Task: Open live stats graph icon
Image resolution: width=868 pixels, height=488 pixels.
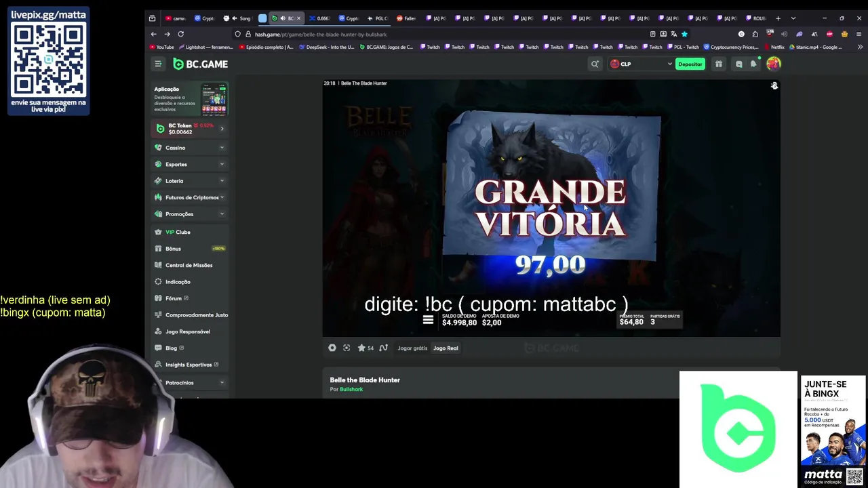Action: pos(383,348)
